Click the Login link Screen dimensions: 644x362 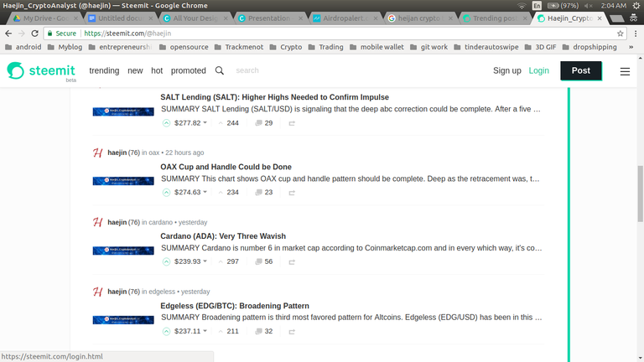point(539,70)
